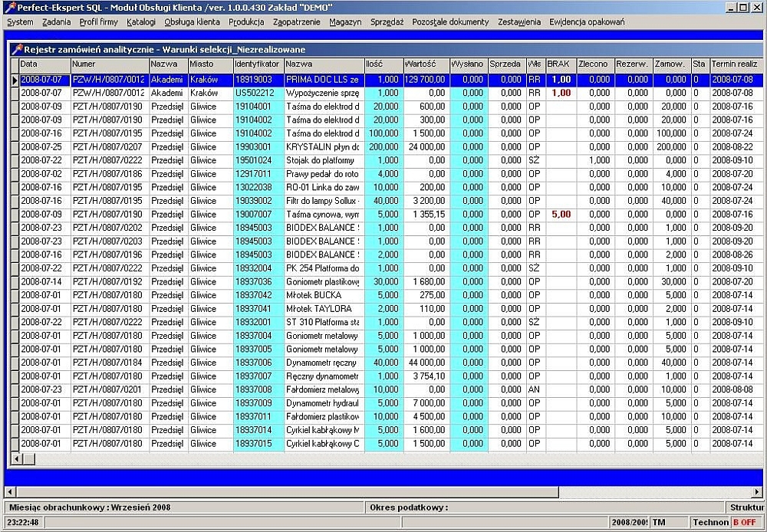This screenshot has width=767, height=532.
Task: Click the BRAK column header
Action: [x=560, y=64]
